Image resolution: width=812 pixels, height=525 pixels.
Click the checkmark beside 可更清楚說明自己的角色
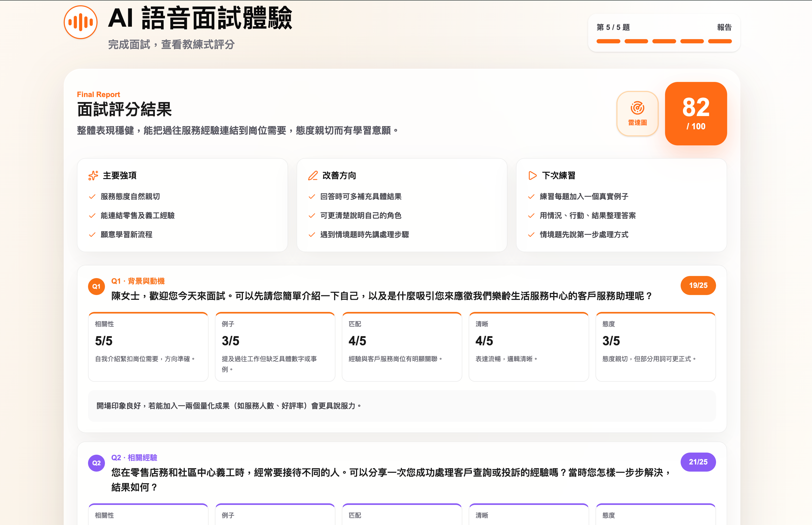312,216
